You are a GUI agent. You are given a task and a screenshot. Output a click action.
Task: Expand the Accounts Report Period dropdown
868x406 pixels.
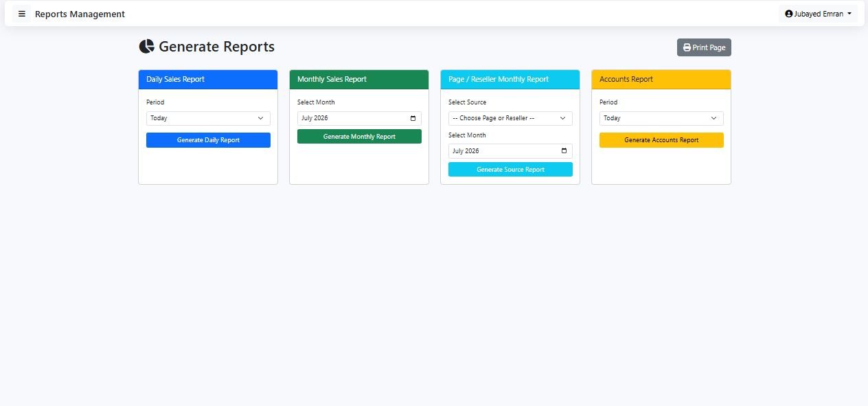(661, 118)
